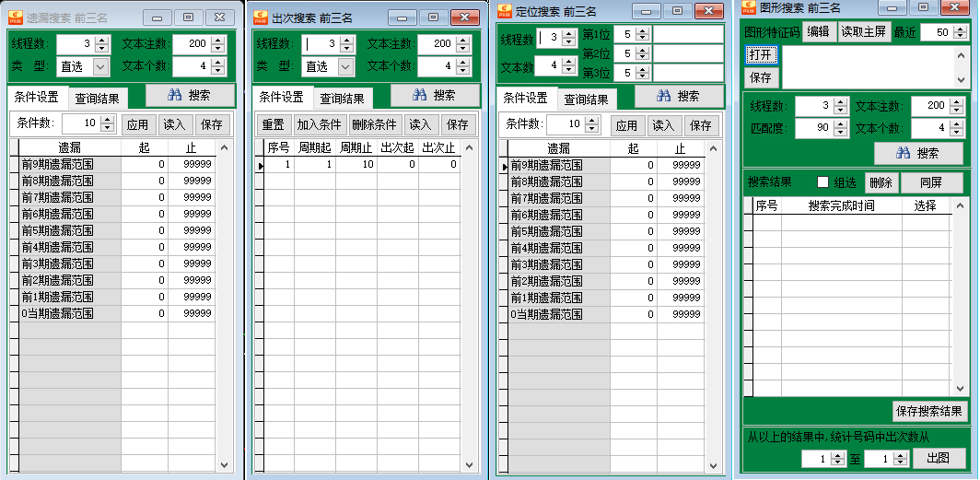The width and height of the screenshot is (980, 480).
Task: Switch to 查询结果 tab in 定位搜索 window
Action: (x=586, y=100)
